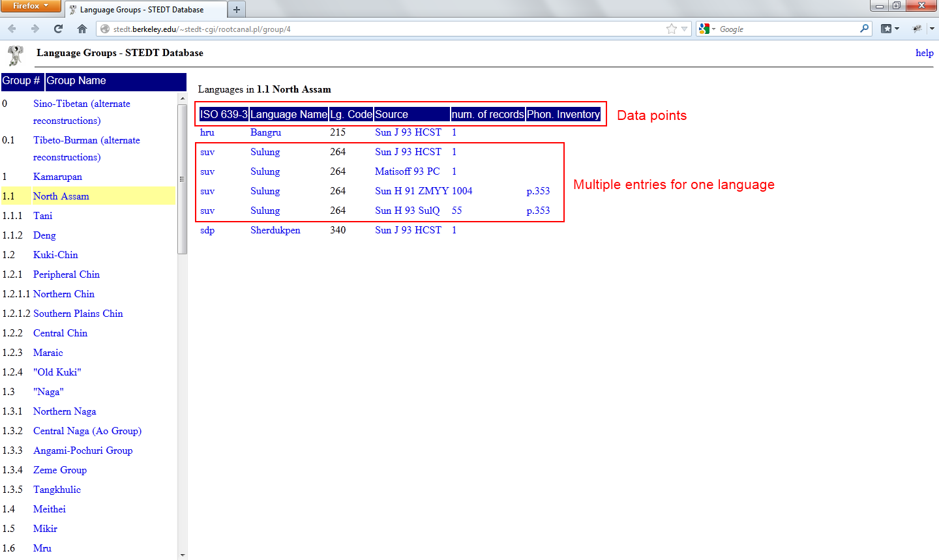The width and height of the screenshot is (939, 560).
Task: Go to the browser home page
Action: click(x=82, y=29)
